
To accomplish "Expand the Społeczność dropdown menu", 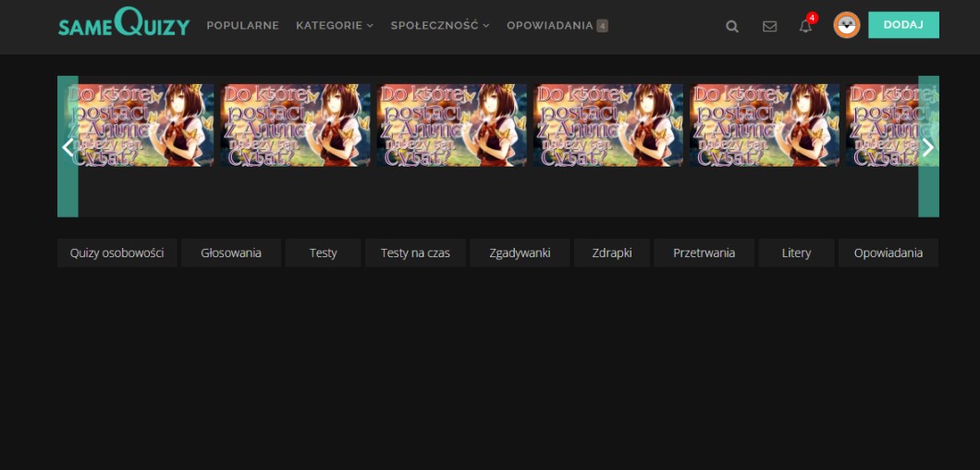I will pos(439,26).
